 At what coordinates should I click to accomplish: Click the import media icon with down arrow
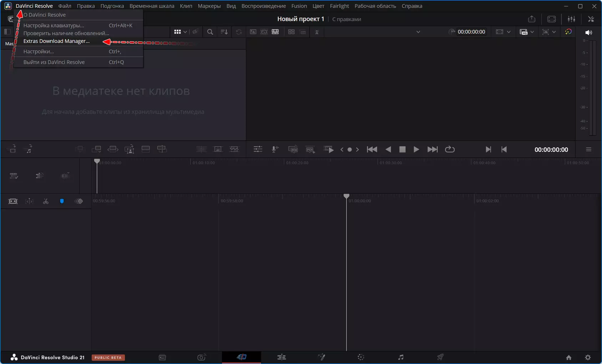coord(12,149)
